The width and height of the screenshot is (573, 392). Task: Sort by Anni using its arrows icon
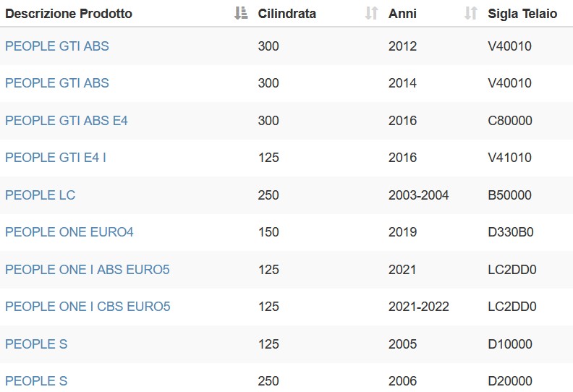471,13
